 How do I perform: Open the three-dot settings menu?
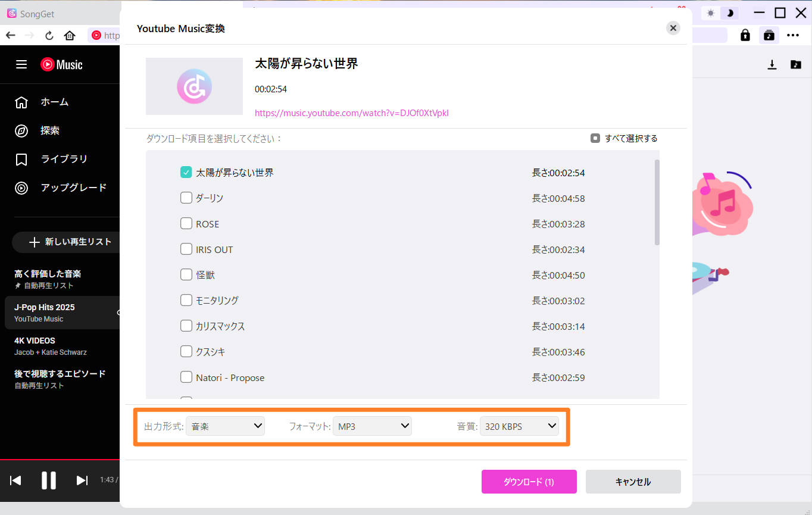[x=794, y=35]
